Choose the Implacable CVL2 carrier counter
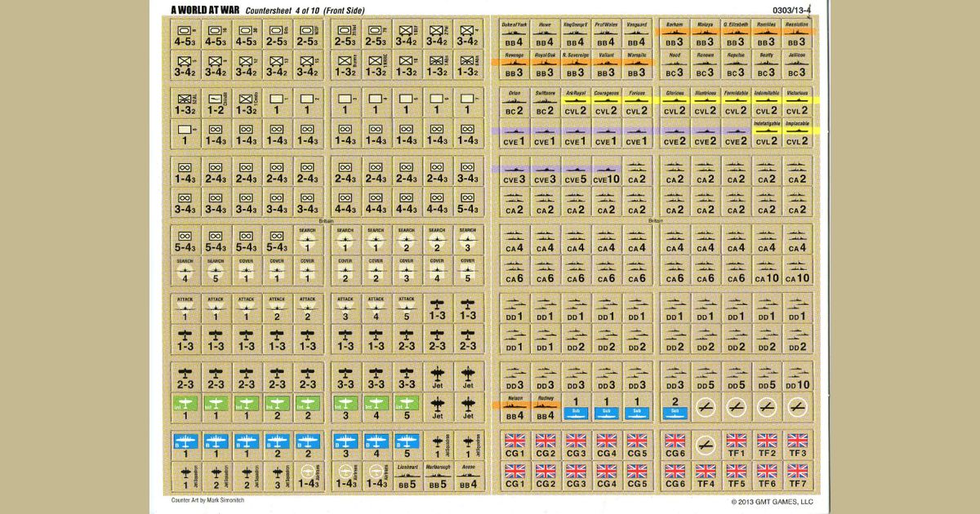This screenshot has width=980, height=514. pos(797,135)
